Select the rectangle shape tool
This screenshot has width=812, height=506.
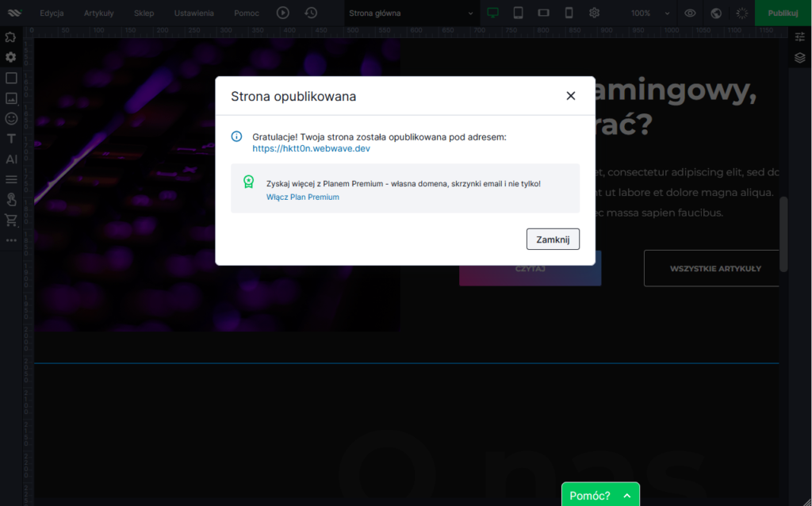tap(11, 78)
